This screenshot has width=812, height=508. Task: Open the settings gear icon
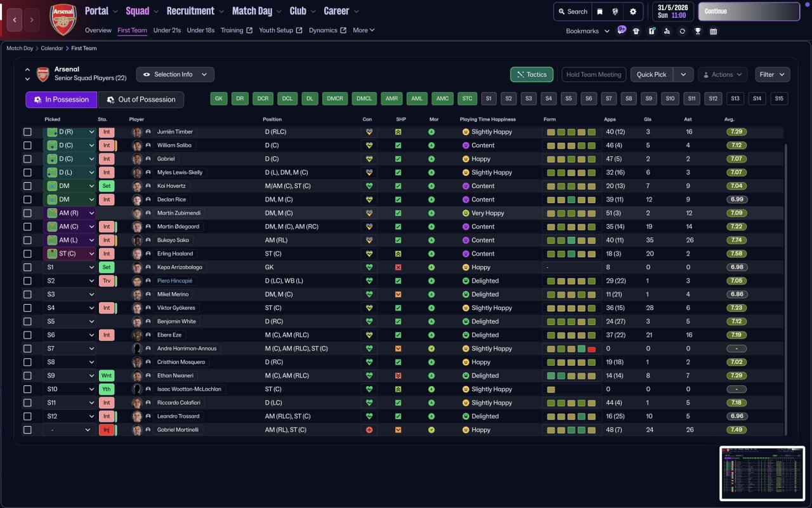[x=633, y=11]
